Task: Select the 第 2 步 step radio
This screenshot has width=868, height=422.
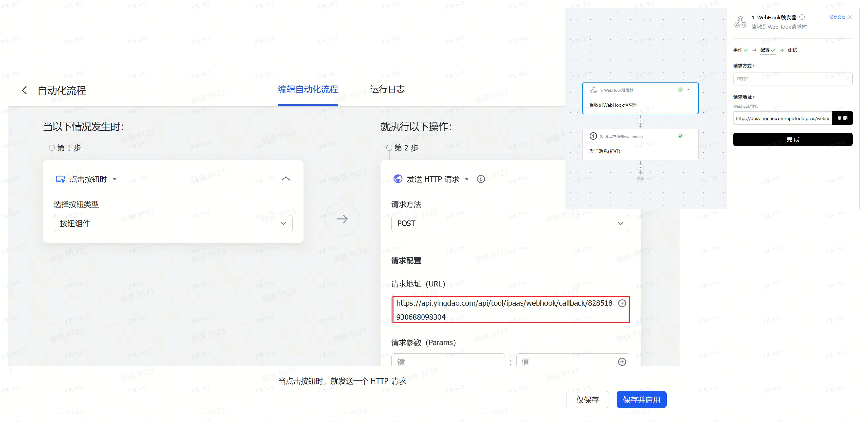Action: coord(389,148)
